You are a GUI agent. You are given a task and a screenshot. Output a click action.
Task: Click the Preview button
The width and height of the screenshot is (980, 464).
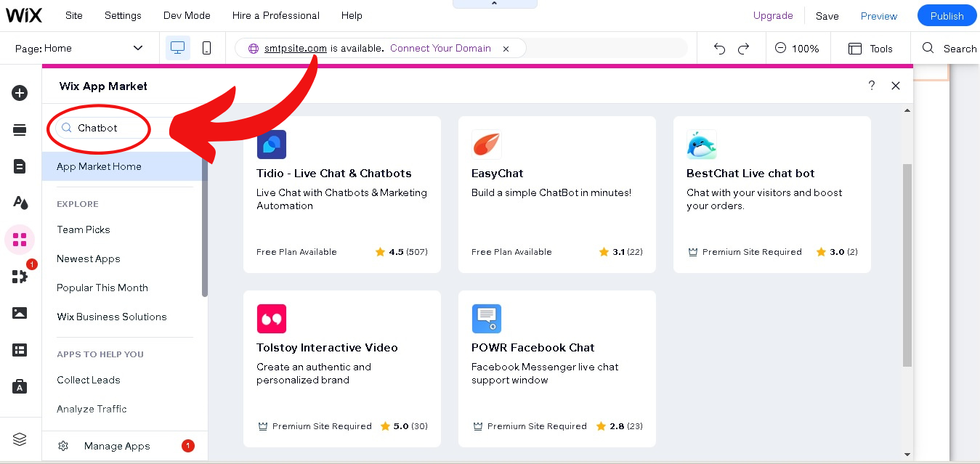pos(879,16)
